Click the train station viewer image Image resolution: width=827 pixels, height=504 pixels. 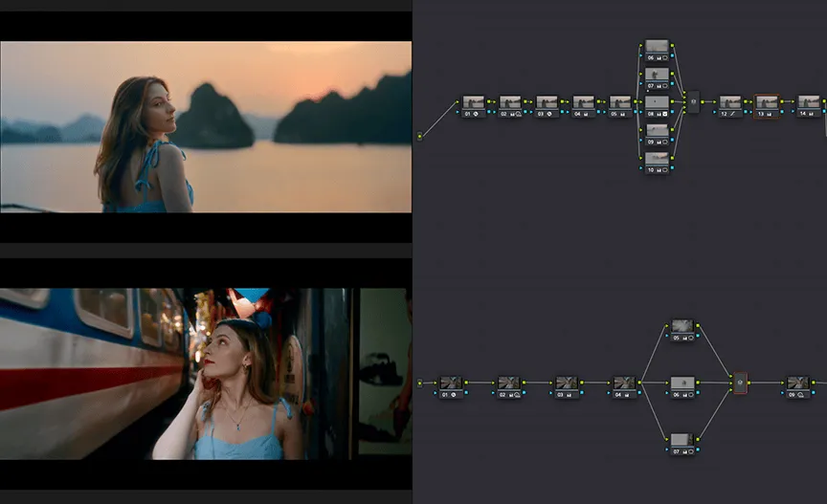(206, 373)
